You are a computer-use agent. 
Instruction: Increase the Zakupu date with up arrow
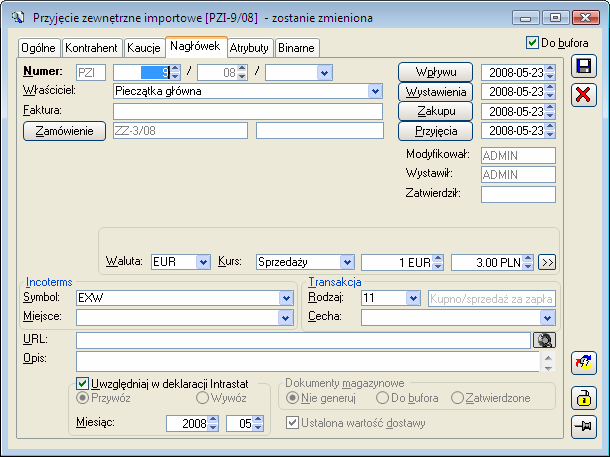pos(550,108)
